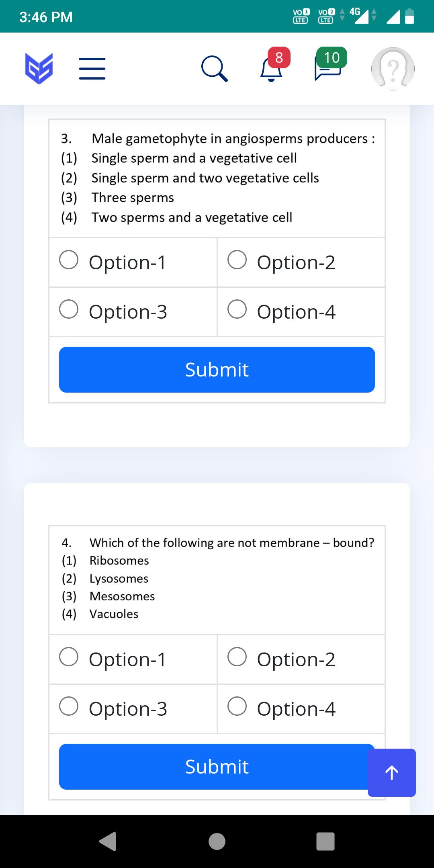Open the search magnifier icon
Screen dimensions: 434x868
tap(215, 69)
